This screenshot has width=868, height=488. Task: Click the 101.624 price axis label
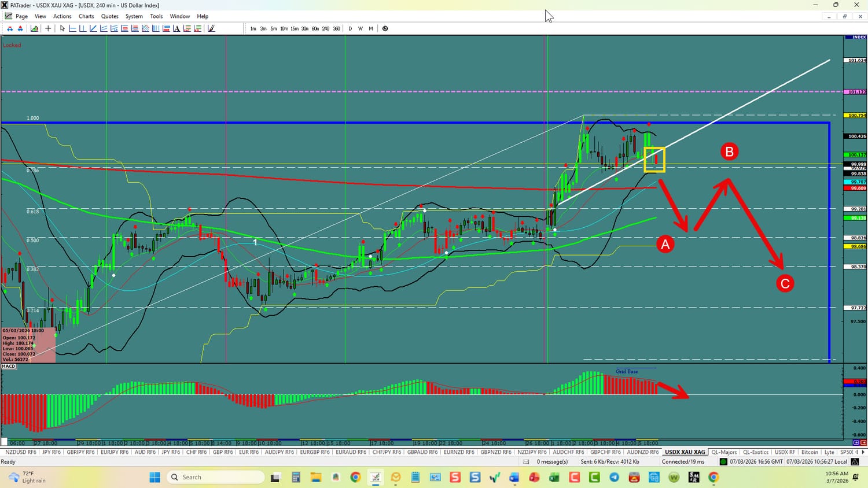pos(856,61)
